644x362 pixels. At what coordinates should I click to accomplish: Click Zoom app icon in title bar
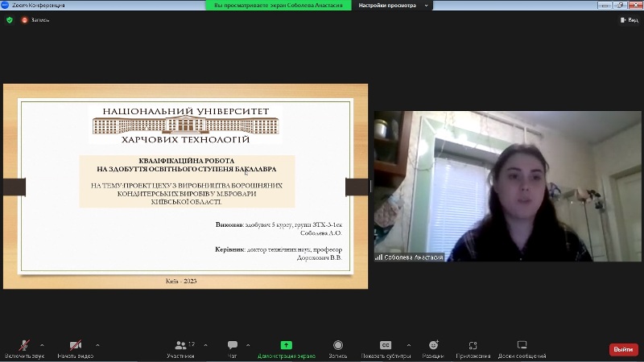[5, 5]
